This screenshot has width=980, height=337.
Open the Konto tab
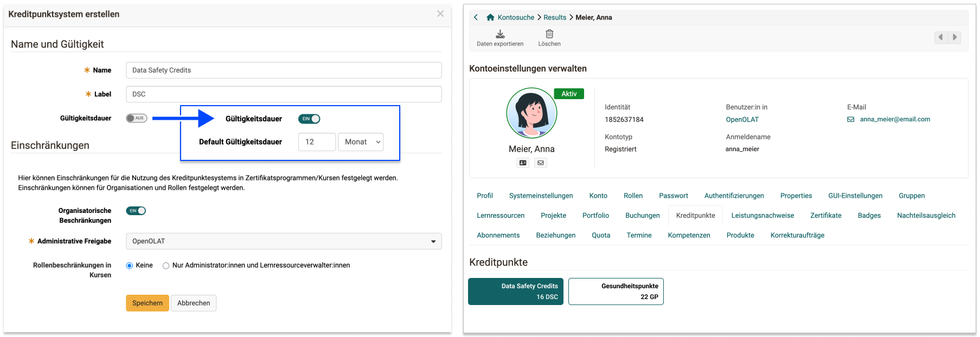click(598, 196)
